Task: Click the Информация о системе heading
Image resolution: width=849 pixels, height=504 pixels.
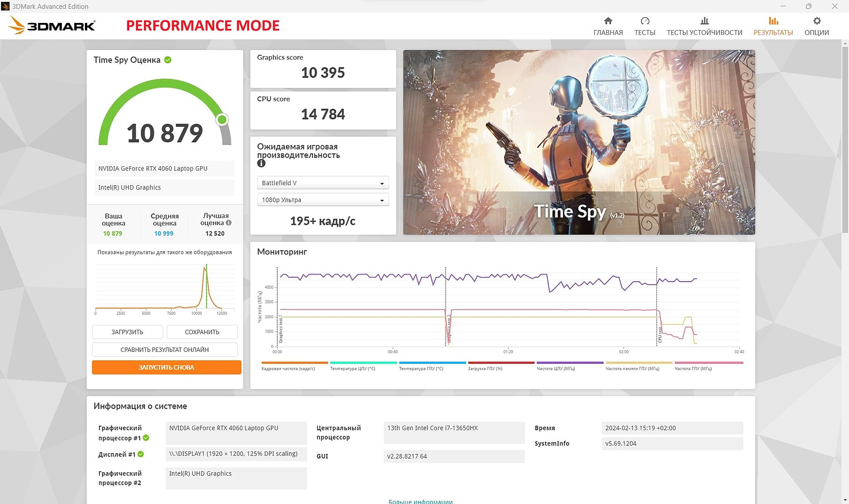Action: (140, 406)
